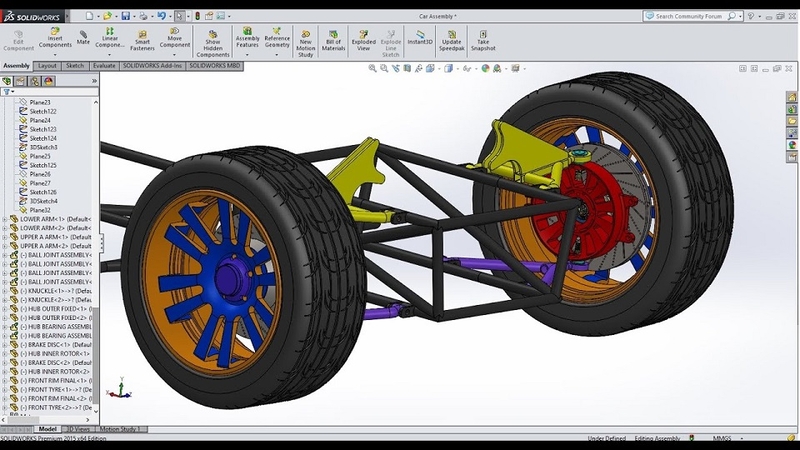
Task: Open dropdown arrow under Reference Geometry
Action: click(x=277, y=54)
